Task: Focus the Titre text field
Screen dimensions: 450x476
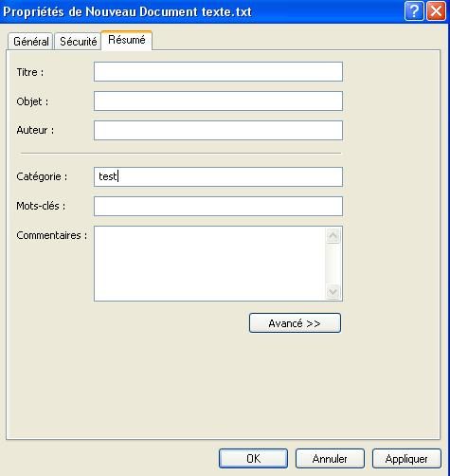Action: pos(218,72)
